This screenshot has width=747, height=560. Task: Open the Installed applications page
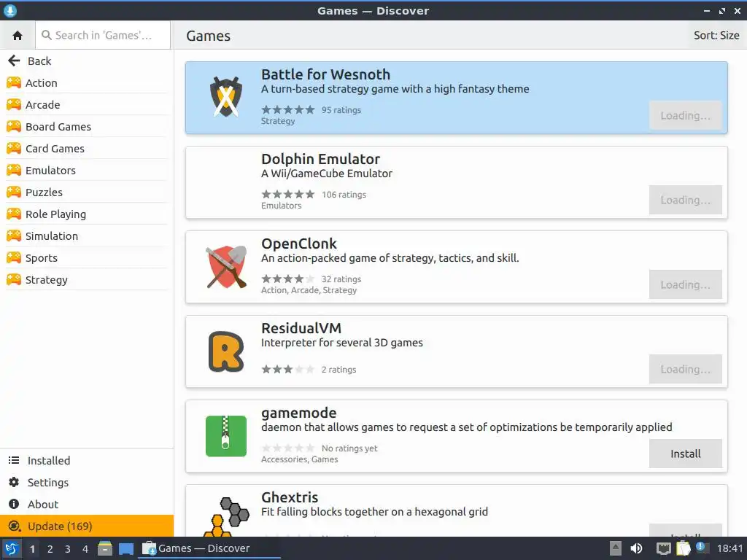pyautogui.click(x=87, y=461)
